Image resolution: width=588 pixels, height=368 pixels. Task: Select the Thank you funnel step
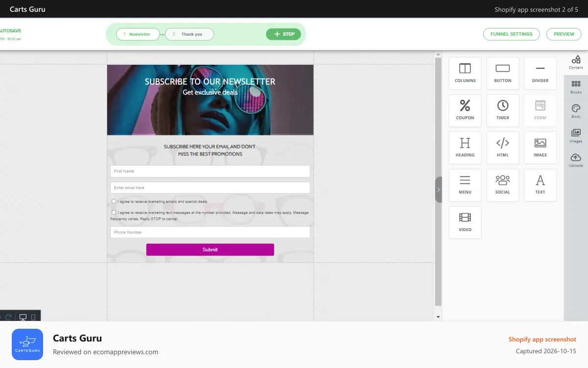tap(189, 34)
